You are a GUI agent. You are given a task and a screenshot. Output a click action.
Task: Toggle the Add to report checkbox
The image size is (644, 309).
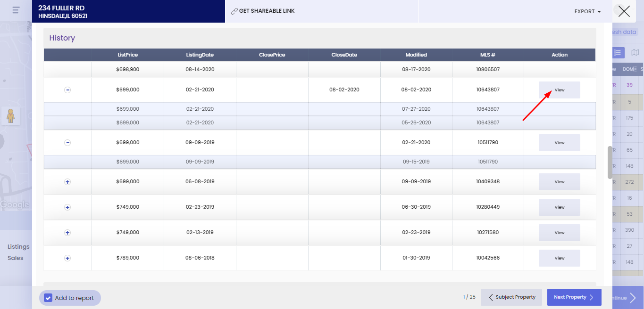(48, 298)
